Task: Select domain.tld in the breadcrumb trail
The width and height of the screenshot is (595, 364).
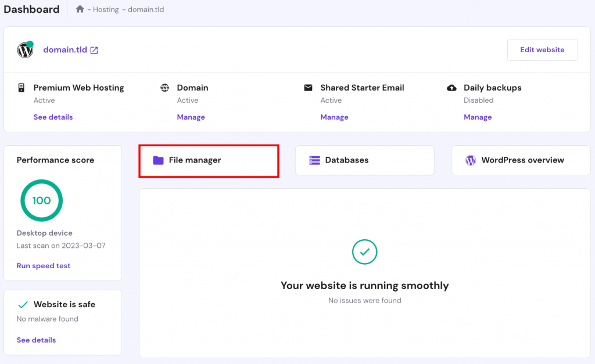Action: pyautogui.click(x=146, y=9)
